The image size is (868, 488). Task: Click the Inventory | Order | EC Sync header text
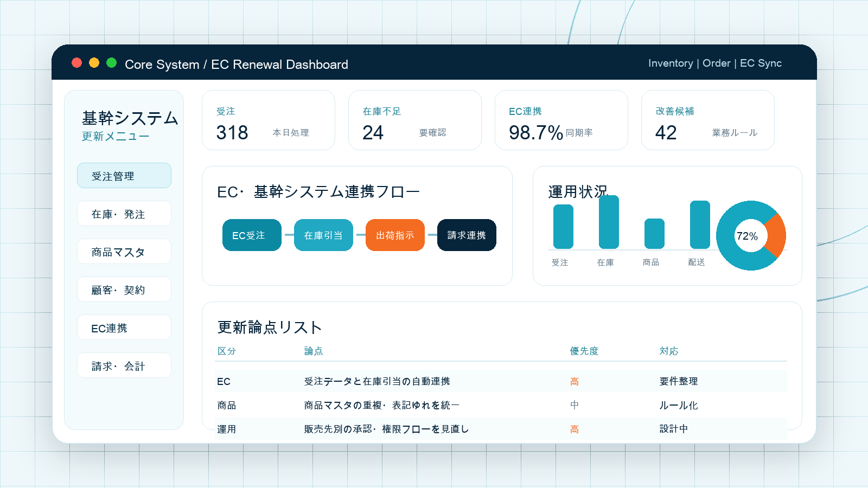(x=715, y=63)
